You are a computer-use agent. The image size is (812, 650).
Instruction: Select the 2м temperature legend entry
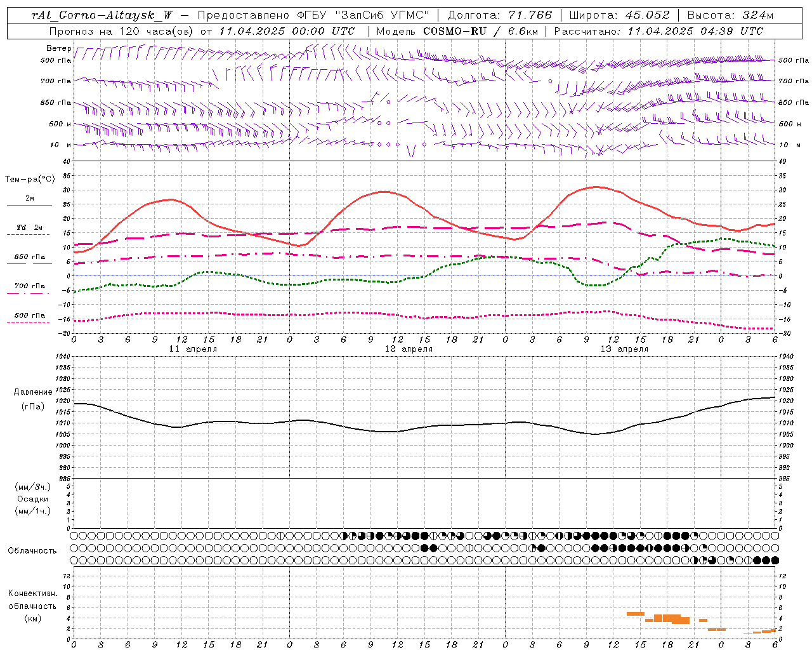[x=30, y=199]
